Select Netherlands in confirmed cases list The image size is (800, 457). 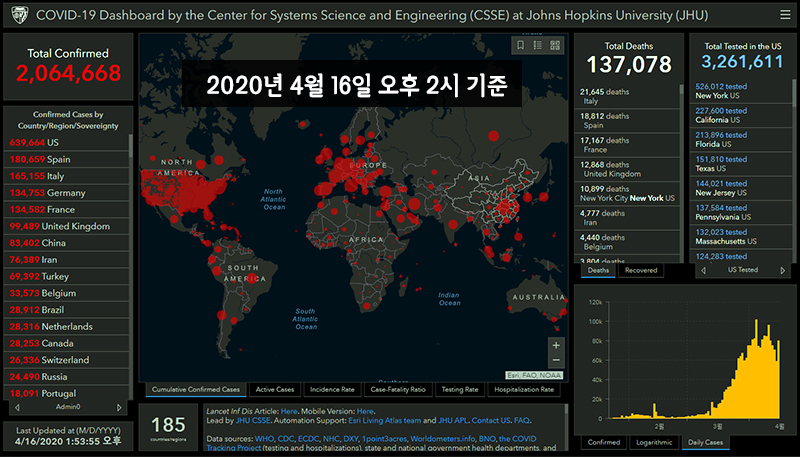pos(66,326)
